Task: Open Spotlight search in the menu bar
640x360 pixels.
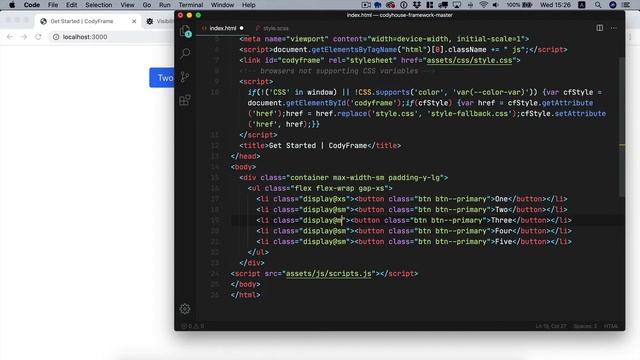Action: pos(598,5)
